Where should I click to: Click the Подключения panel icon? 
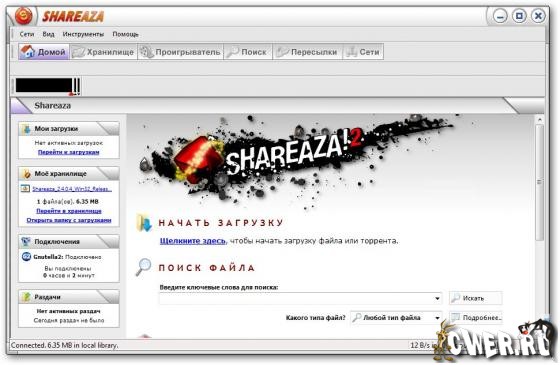pos(26,241)
